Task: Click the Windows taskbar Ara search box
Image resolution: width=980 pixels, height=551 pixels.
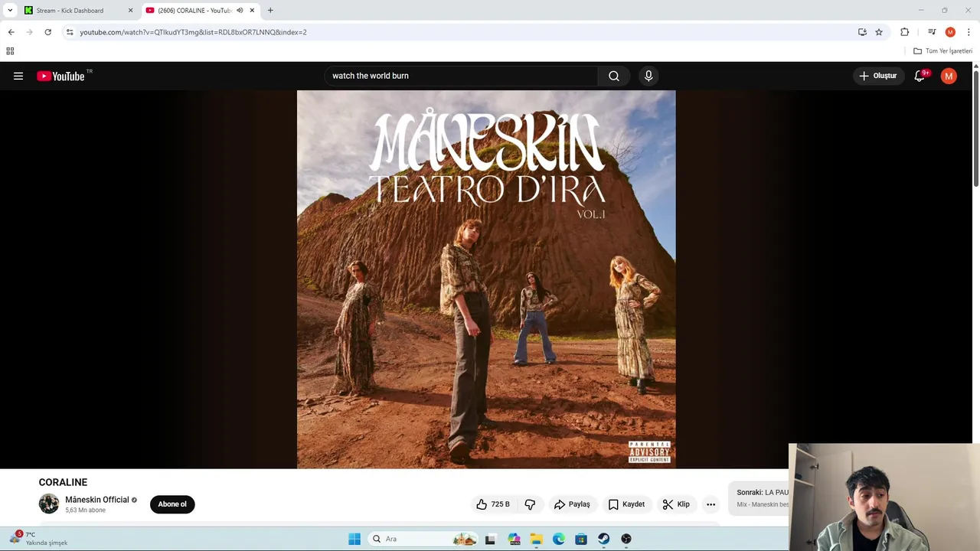Action: [x=423, y=539]
